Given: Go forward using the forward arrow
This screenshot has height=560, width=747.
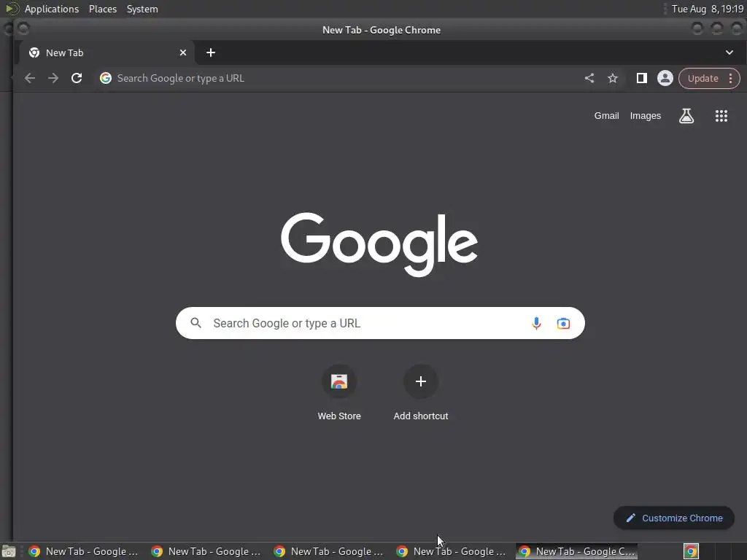Looking at the screenshot, I should point(53,78).
